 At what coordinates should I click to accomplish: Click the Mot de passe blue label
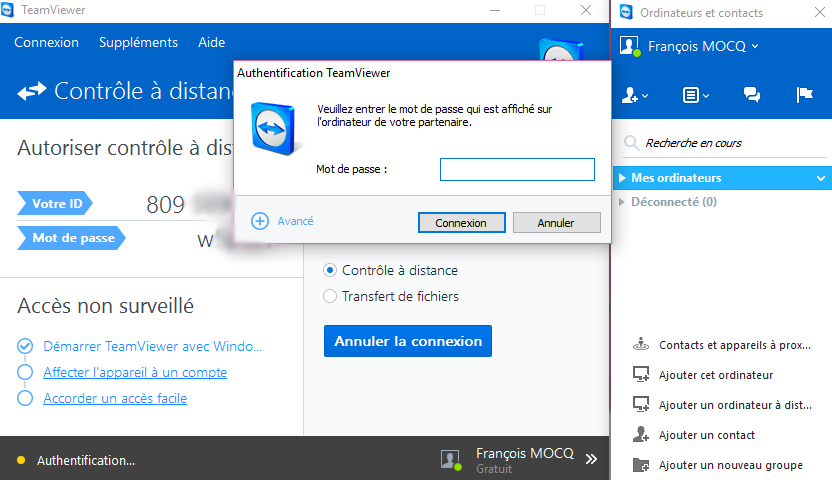(x=72, y=238)
